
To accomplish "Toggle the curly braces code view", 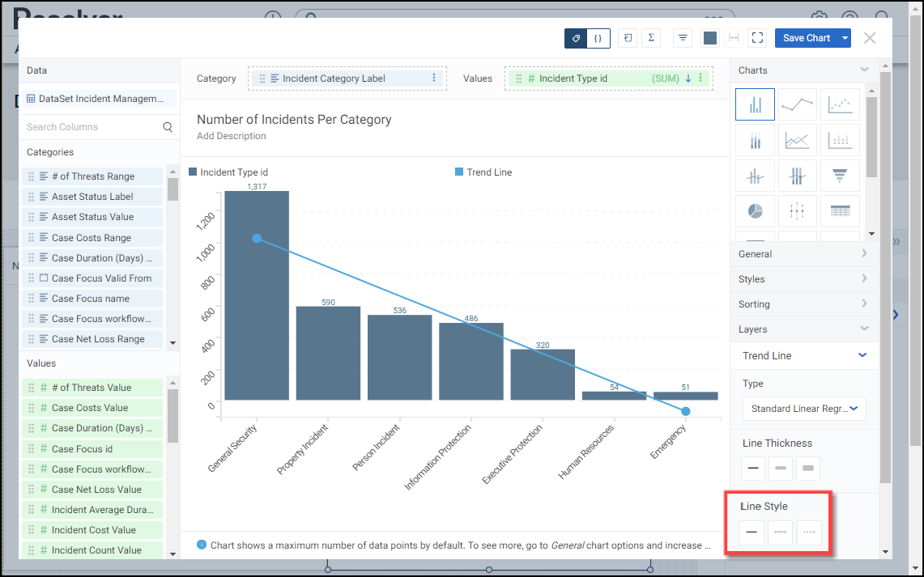I will coord(598,38).
